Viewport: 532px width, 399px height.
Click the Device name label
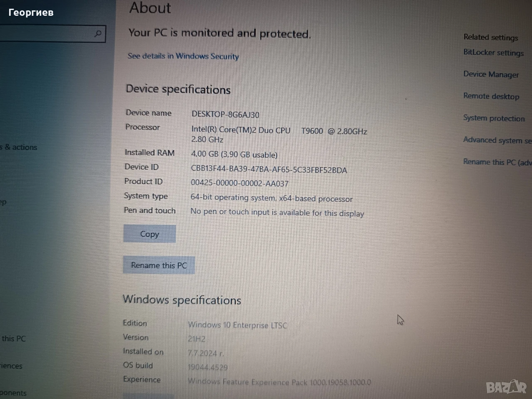coord(148,113)
